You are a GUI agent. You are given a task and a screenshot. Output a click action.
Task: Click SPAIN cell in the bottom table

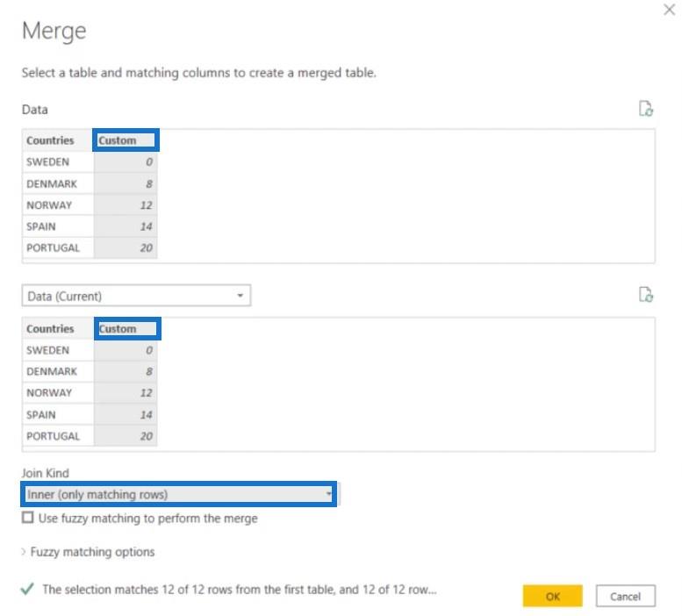[58, 414]
